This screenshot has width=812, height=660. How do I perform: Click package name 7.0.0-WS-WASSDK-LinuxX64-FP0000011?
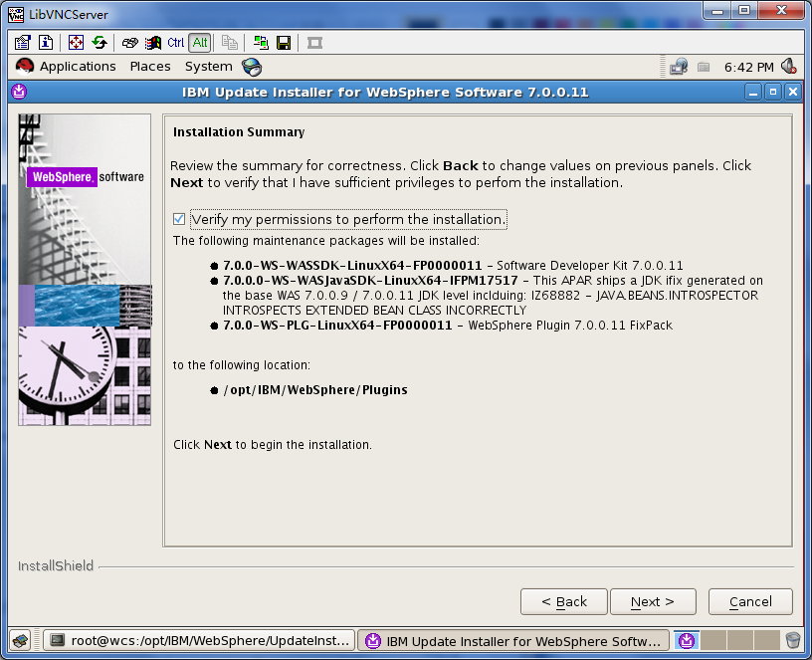pyautogui.click(x=352, y=265)
